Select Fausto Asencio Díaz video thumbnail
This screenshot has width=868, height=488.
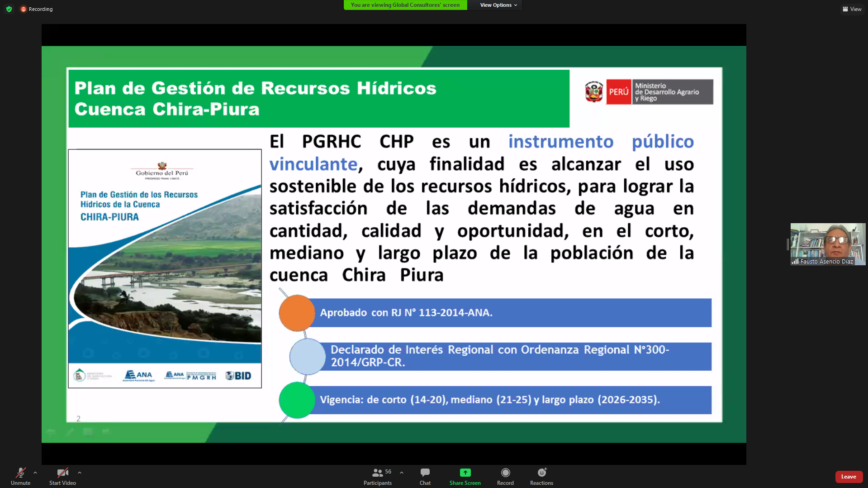[x=828, y=244]
